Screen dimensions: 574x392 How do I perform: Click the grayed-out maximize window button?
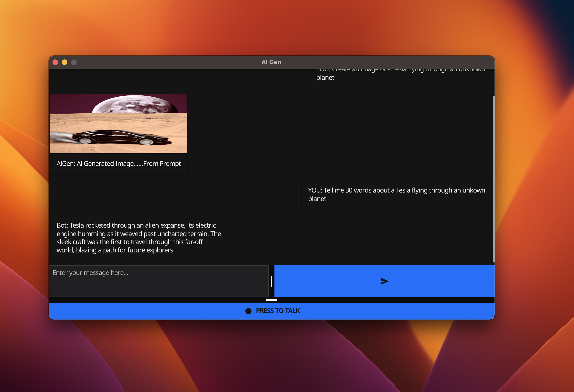[x=74, y=62]
